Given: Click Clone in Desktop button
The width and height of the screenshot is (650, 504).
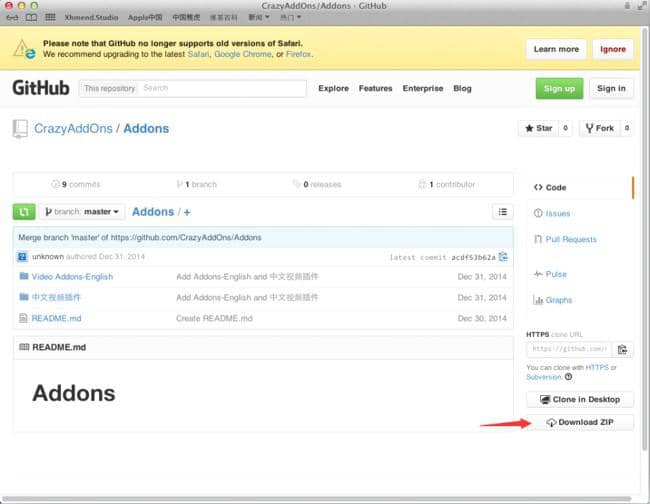Looking at the screenshot, I should pyautogui.click(x=580, y=400).
